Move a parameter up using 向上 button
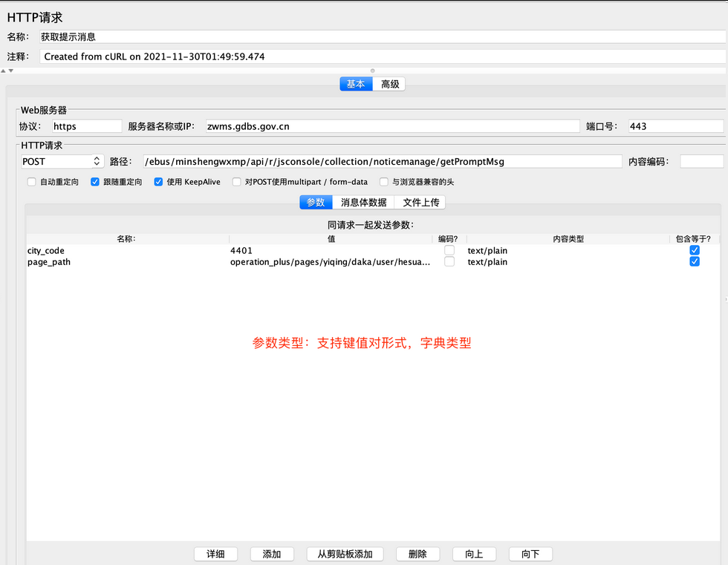The height and width of the screenshot is (565, 728). pyautogui.click(x=474, y=554)
